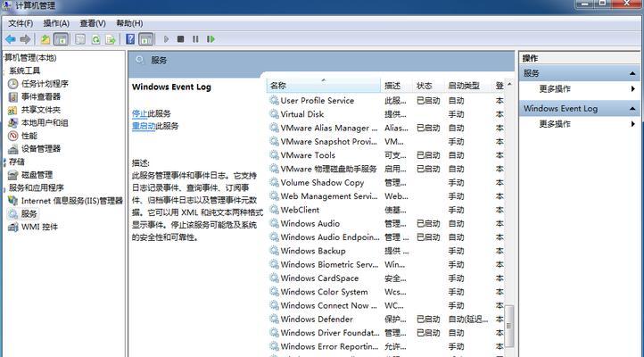Collapse the 服务 actions section

[632, 73]
